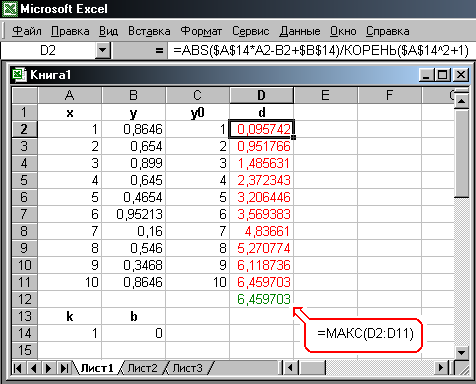
Task: Go to next sheet tab arrow
Action: [x=49, y=368]
